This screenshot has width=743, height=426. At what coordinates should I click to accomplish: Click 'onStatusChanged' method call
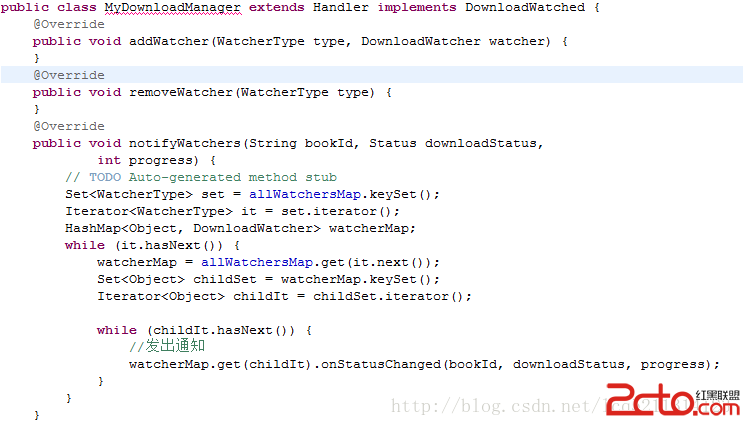tap(381, 364)
